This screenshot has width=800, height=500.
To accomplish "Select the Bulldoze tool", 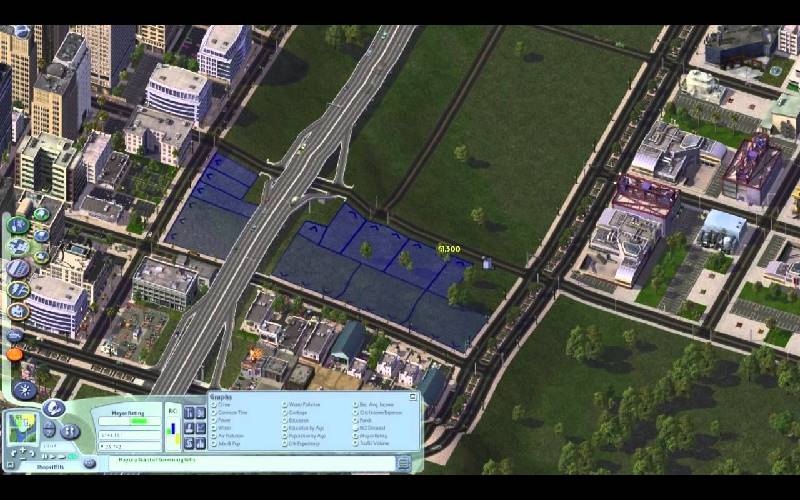I will pos(15,336).
